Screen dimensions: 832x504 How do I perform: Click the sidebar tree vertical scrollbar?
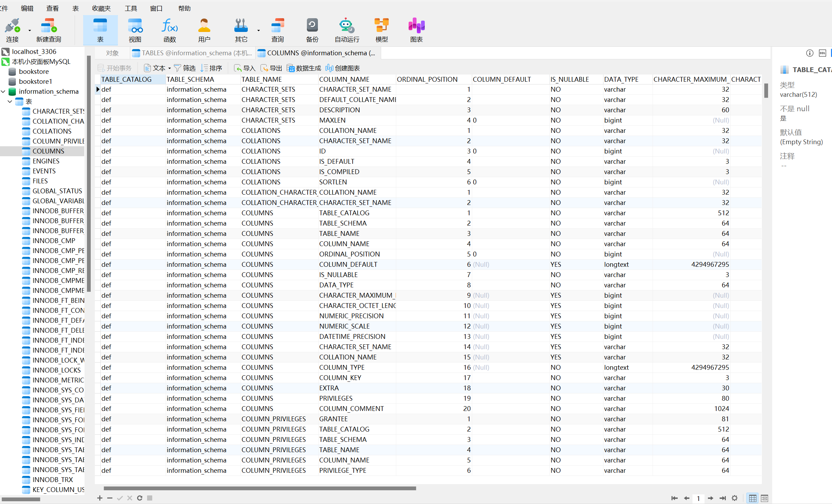[89, 173]
